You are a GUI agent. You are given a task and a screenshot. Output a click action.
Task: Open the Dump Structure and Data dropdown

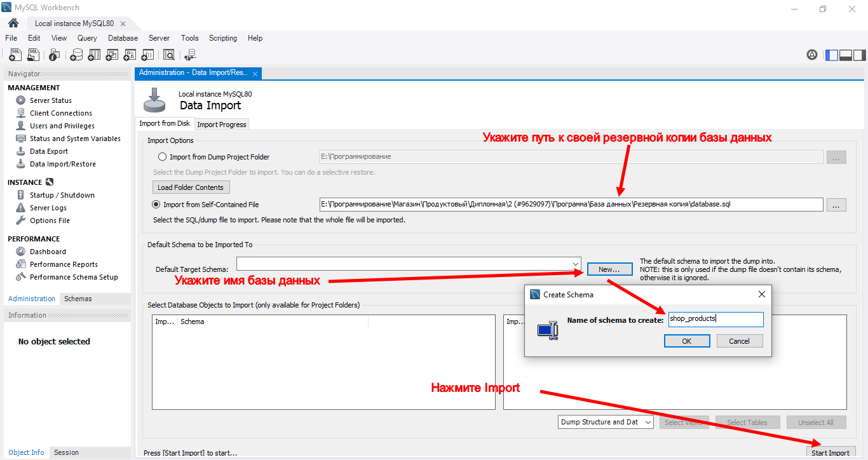pyautogui.click(x=606, y=422)
